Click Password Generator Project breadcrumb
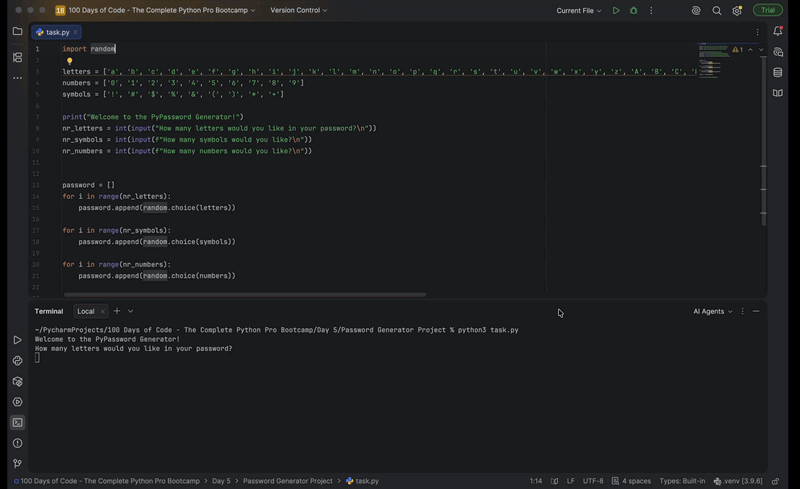This screenshot has width=800, height=489. 287,481
